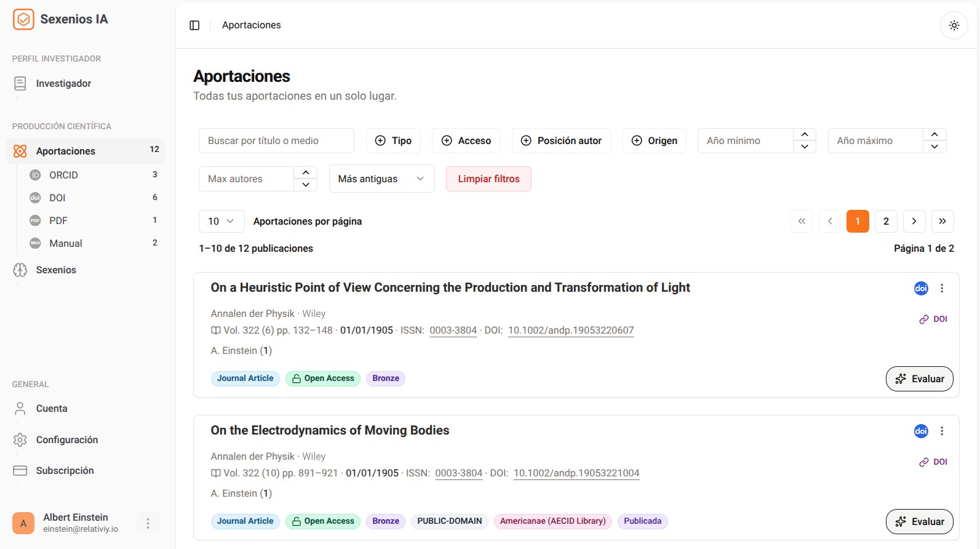Open DOI link 10.1002/andp.19053221004

point(576,473)
